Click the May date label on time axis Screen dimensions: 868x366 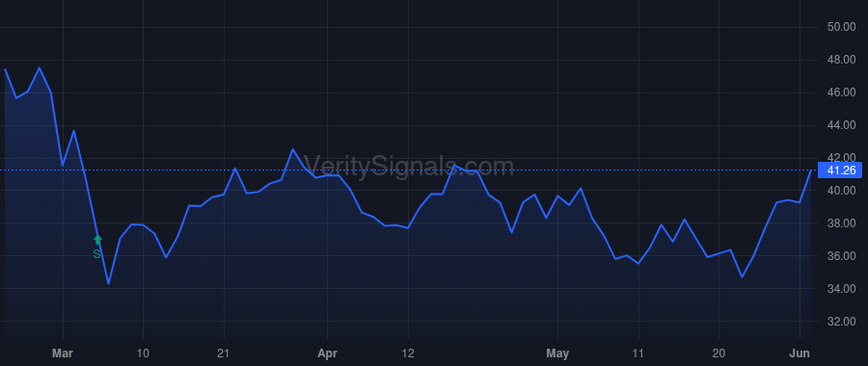pyautogui.click(x=557, y=353)
